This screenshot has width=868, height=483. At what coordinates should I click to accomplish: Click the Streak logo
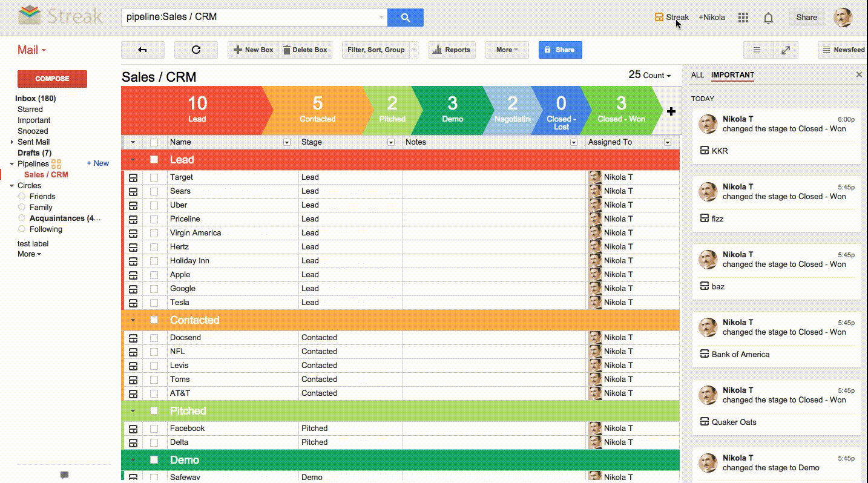point(61,16)
